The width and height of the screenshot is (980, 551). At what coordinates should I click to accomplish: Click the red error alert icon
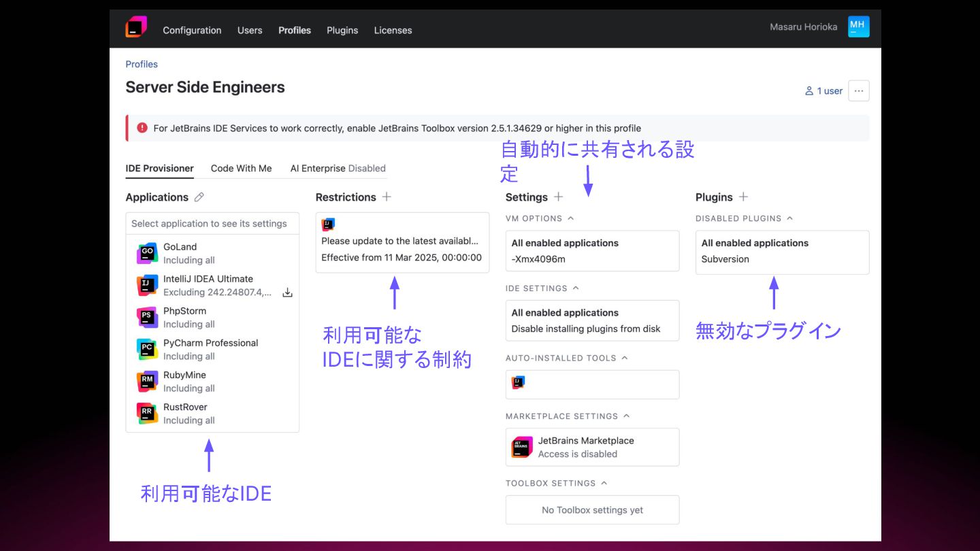[142, 128]
